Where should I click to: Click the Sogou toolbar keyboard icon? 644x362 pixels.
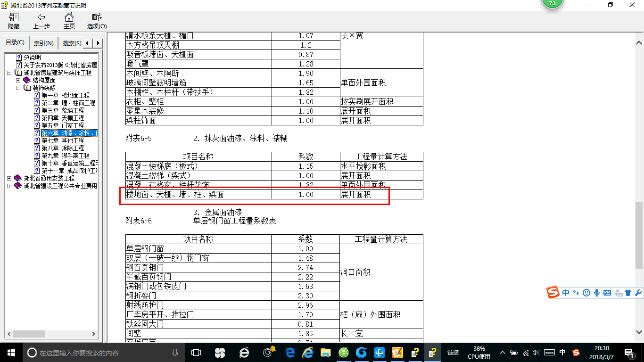tap(607, 293)
